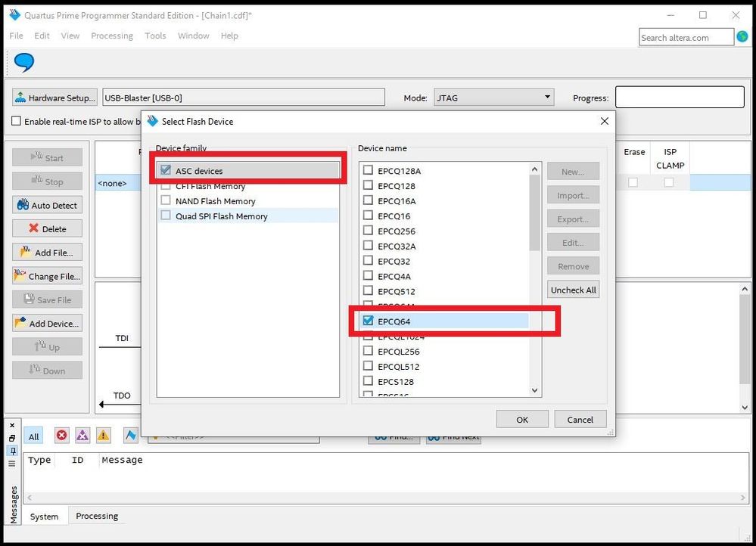Enable real-time ISP checkbox
The width and height of the screenshot is (756, 546).
[17, 121]
